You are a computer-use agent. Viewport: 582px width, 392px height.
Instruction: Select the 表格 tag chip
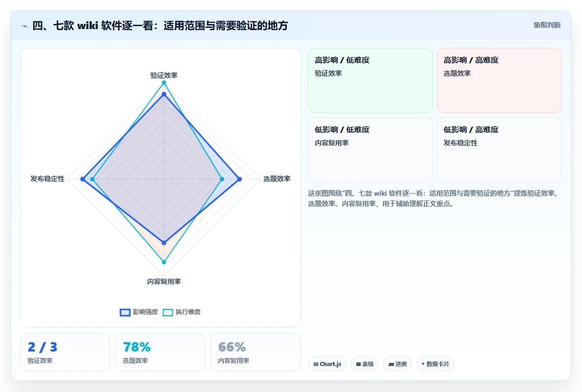365,364
